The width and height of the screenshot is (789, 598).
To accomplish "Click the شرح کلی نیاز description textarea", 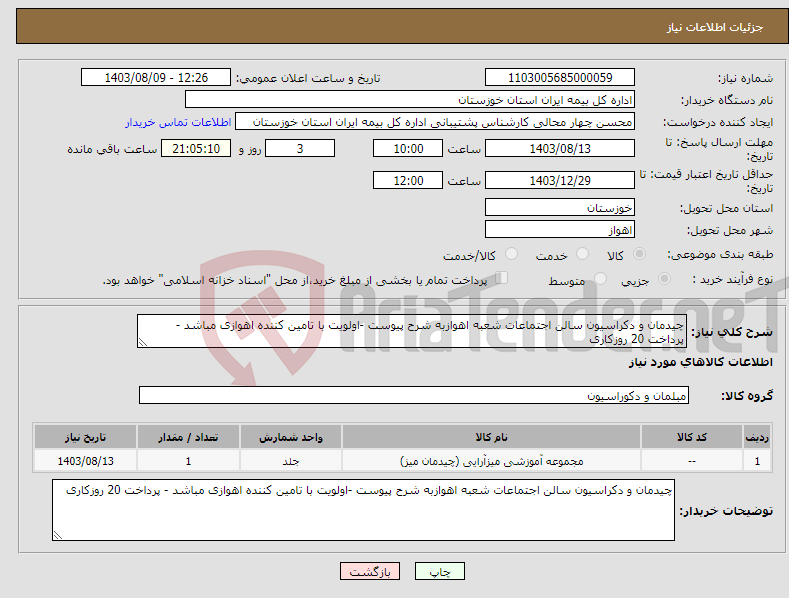I will point(412,331).
